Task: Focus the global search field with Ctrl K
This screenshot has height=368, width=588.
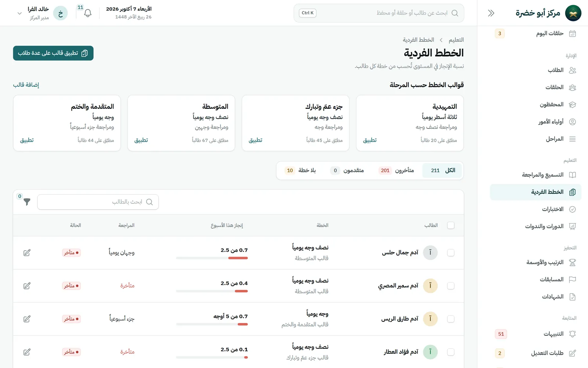Action: coord(379,13)
